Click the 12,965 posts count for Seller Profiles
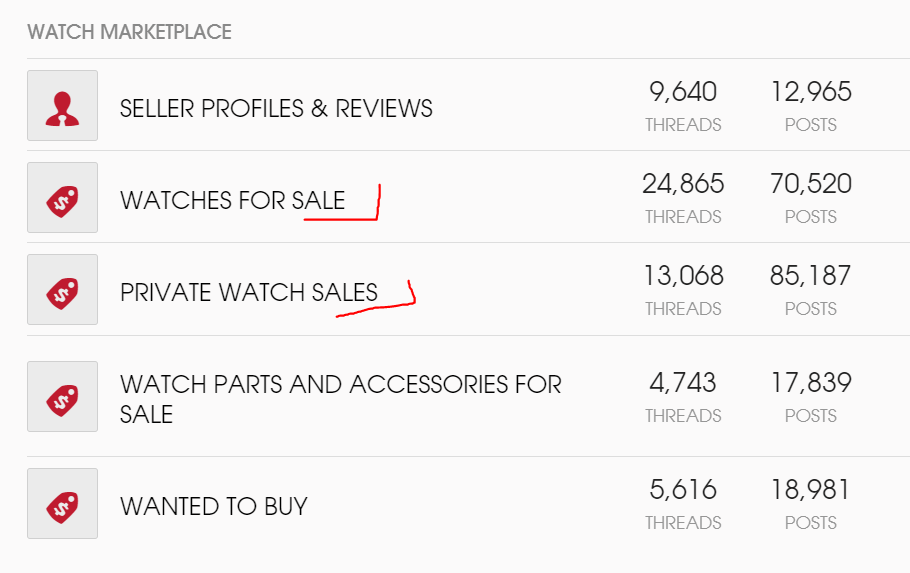Viewport: 910px width, 573px height. (810, 92)
